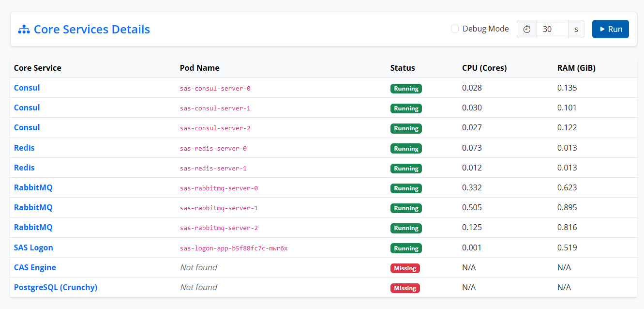The width and height of the screenshot is (644, 309).
Task: Open the RabbitMQ link for sas-rabbitmq-server-0
Action: [33, 187]
